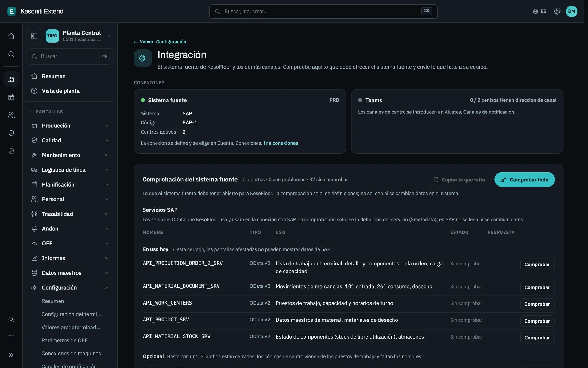
Task: Comprobar the API_MATERIAL_DOCUMENT_SRV service
Action: (x=537, y=287)
